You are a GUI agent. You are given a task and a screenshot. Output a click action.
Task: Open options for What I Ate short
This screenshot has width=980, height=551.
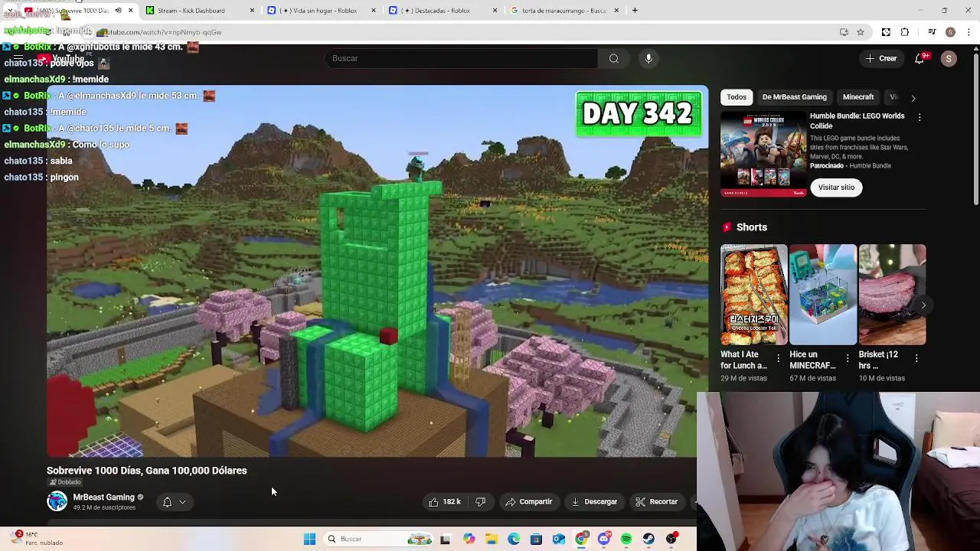[x=779, y=358]
